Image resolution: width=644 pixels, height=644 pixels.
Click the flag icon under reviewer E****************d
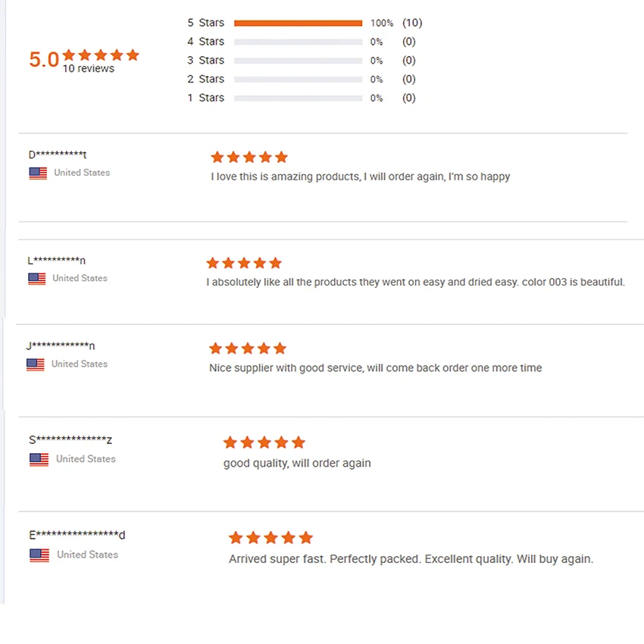[x=39, y=555]
